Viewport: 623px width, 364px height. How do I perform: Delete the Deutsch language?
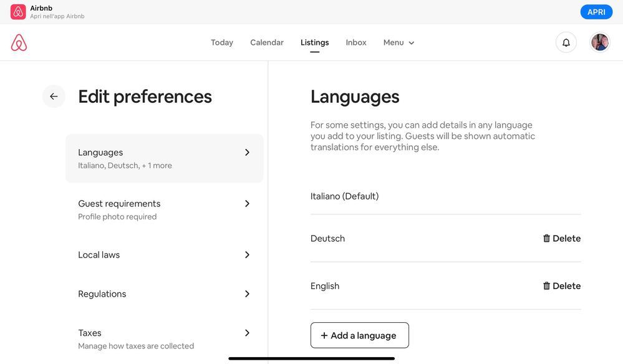[561, 239]
